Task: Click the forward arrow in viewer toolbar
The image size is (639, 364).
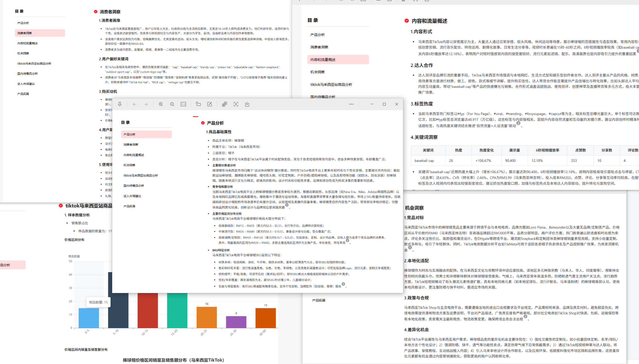Action: pyautogui.click(x=146, y=104)
